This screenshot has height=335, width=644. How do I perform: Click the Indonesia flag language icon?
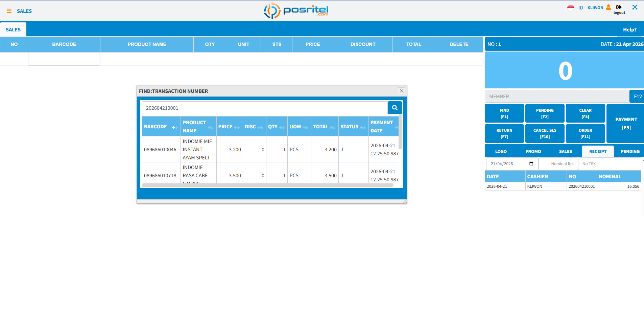[571, 8]
